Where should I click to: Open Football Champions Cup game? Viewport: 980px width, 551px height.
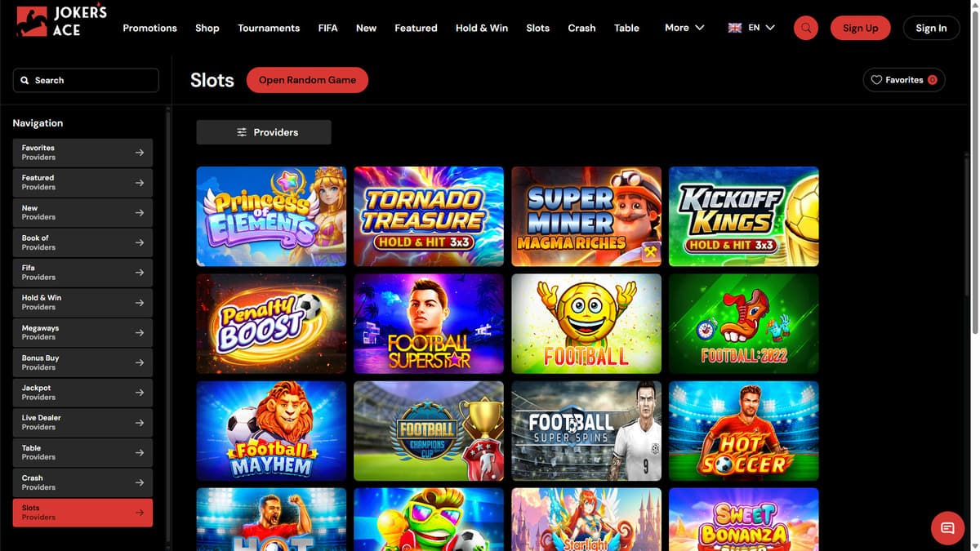429,431
